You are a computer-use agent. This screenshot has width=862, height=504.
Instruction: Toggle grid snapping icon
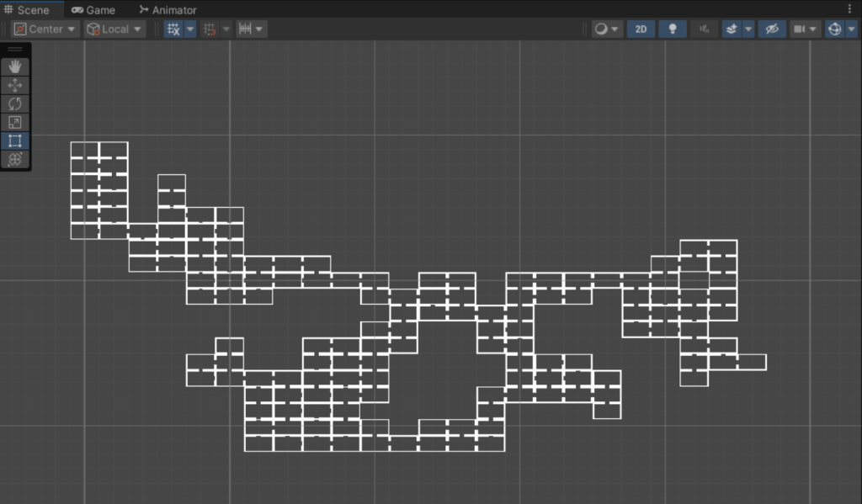pyautogui.click(x=210, y=29)
